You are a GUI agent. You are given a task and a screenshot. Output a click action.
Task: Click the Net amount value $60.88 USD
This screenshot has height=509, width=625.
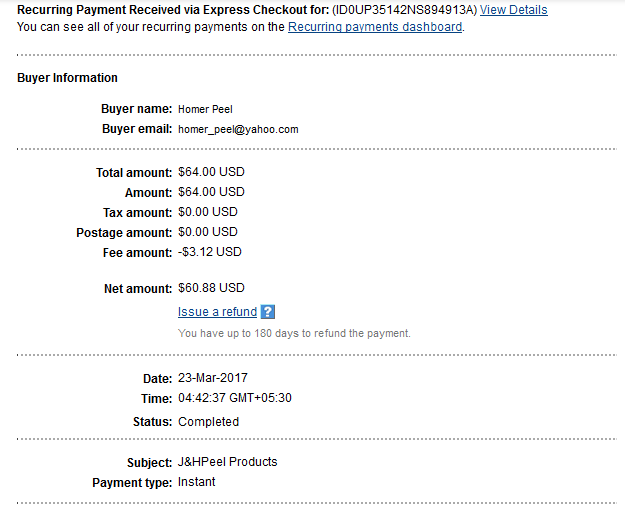211,288
